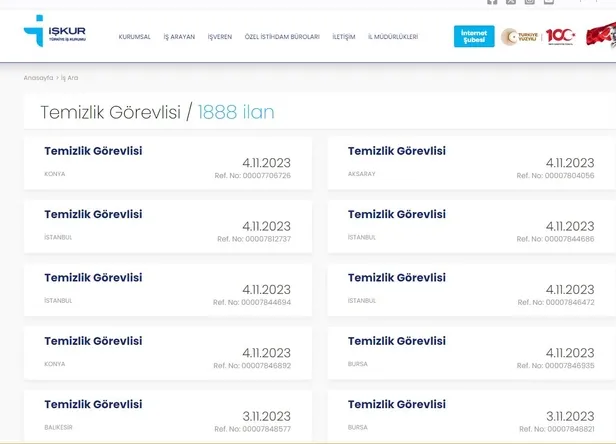Open the KURUMSAL menu

click(x=134, y=37)
